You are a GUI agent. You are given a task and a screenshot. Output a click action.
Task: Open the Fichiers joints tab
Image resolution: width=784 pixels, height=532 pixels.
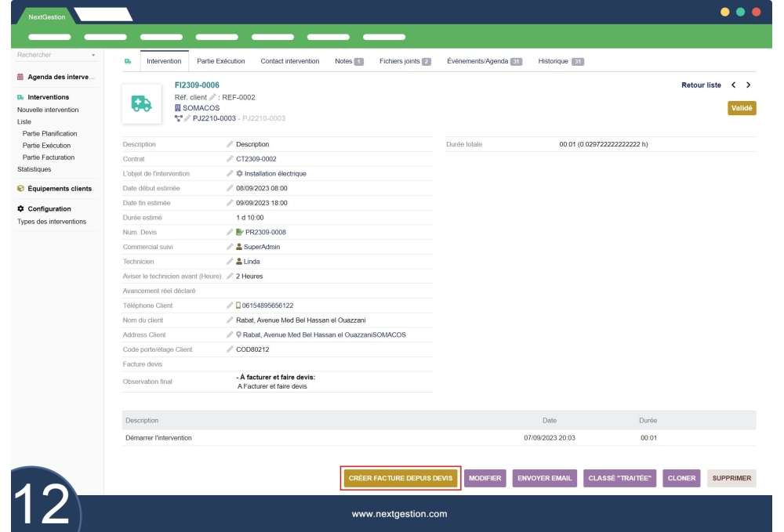(x=405, y=62)
